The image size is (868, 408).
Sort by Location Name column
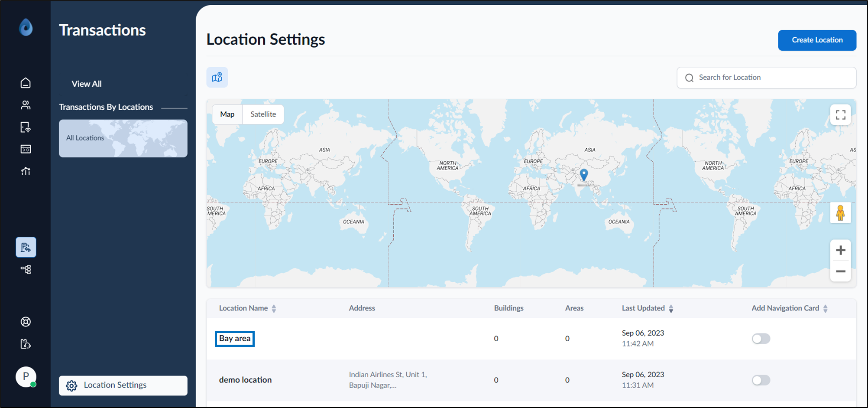pyautogui.click(x=274, y=308)
